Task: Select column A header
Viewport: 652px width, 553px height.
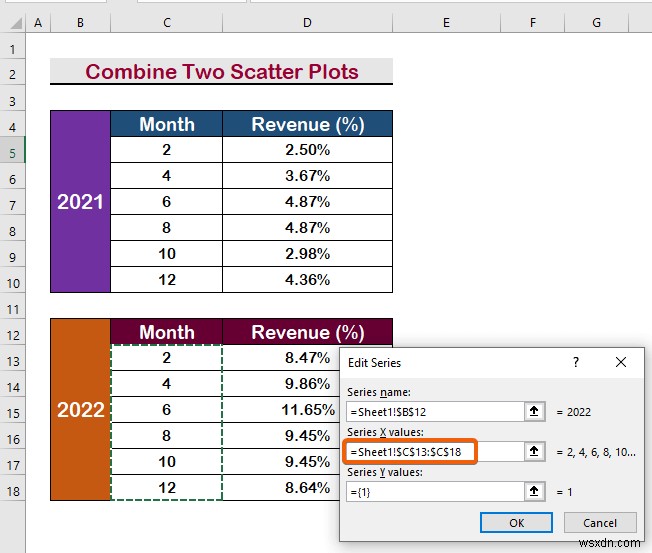Action: 38,23
